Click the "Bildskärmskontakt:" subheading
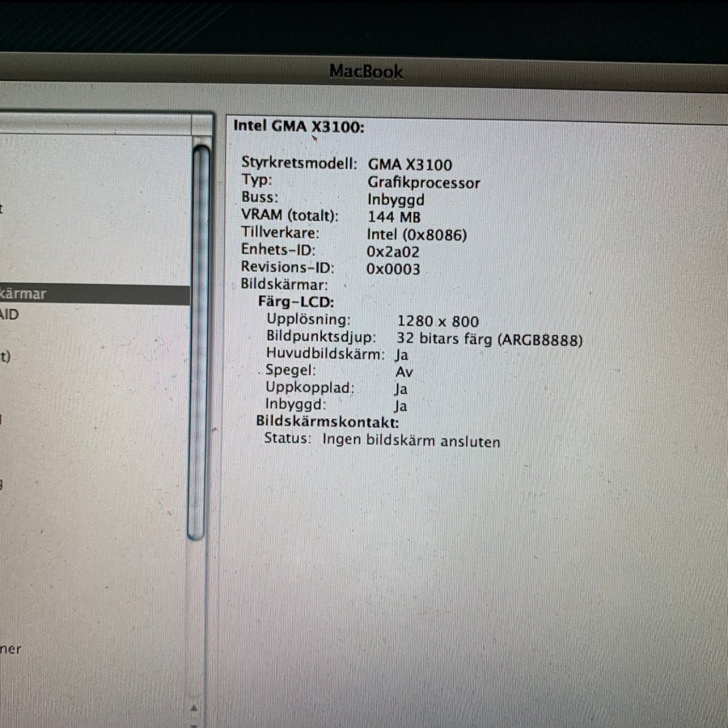Screen dimensions: 728x728 328,421
